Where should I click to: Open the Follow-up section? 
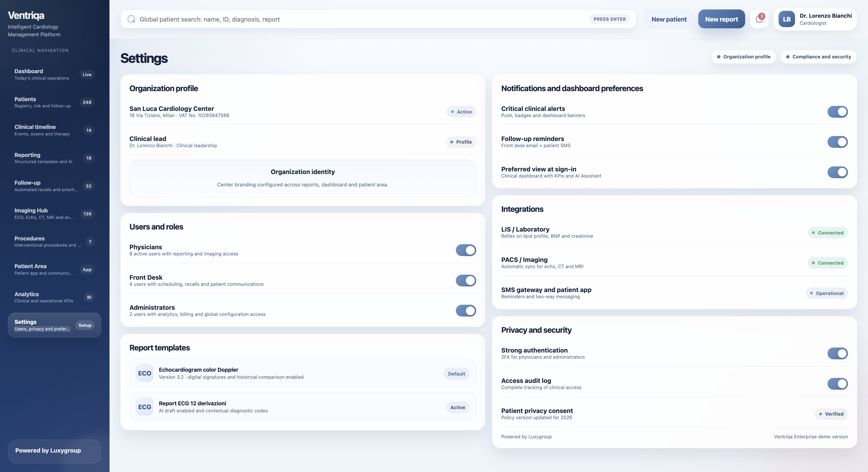(x=54, y=186)
